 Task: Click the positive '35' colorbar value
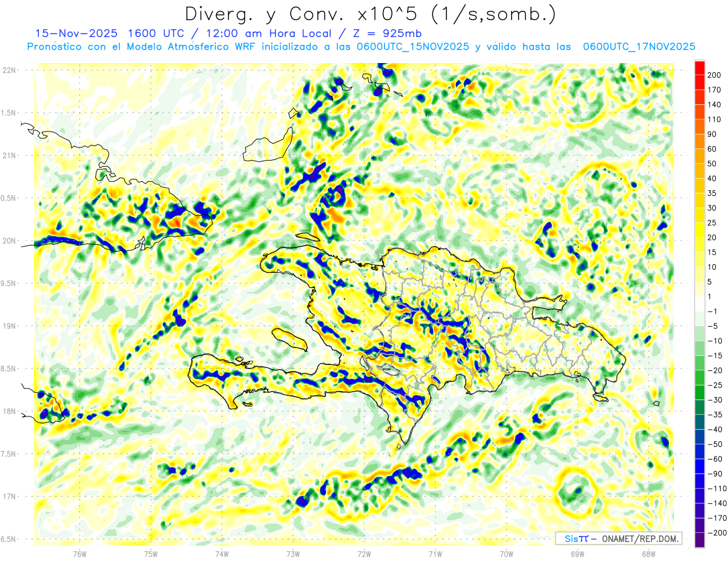coord(712,193)
